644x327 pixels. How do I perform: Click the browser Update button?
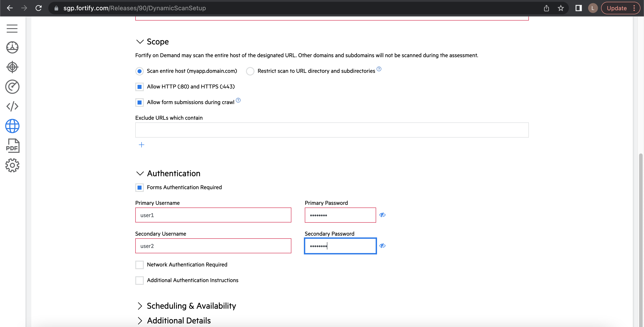616,8
